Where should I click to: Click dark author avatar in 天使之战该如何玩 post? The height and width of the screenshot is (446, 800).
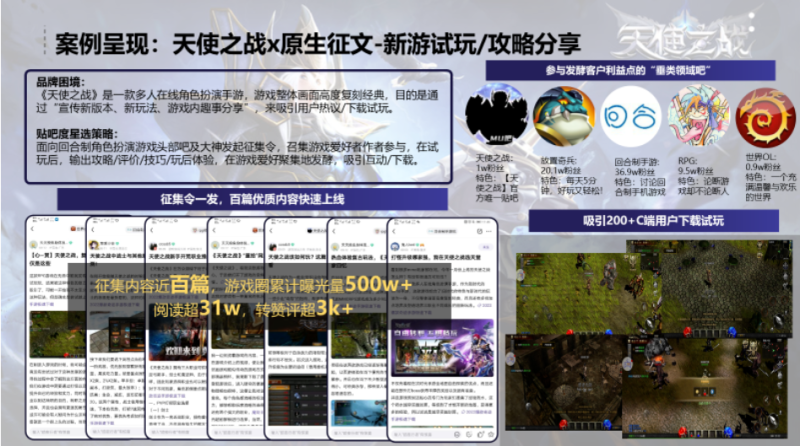click(272, 246)
